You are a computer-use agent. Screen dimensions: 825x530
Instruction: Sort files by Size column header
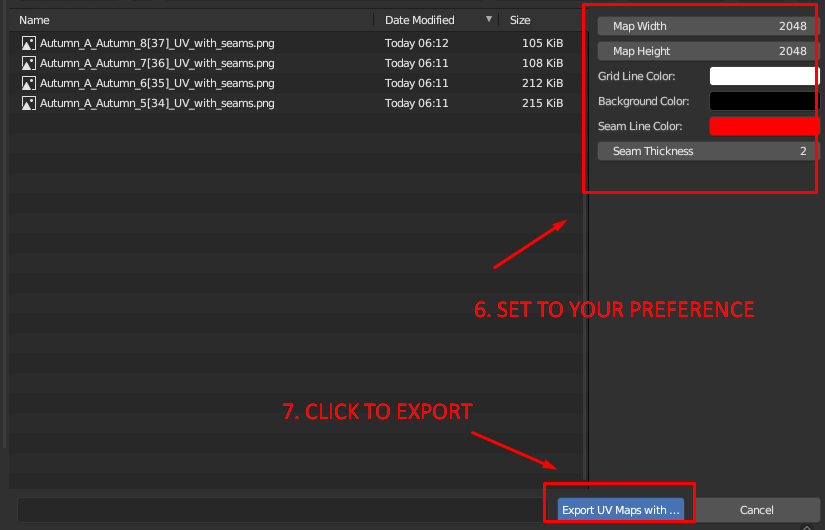click(520, 20)
